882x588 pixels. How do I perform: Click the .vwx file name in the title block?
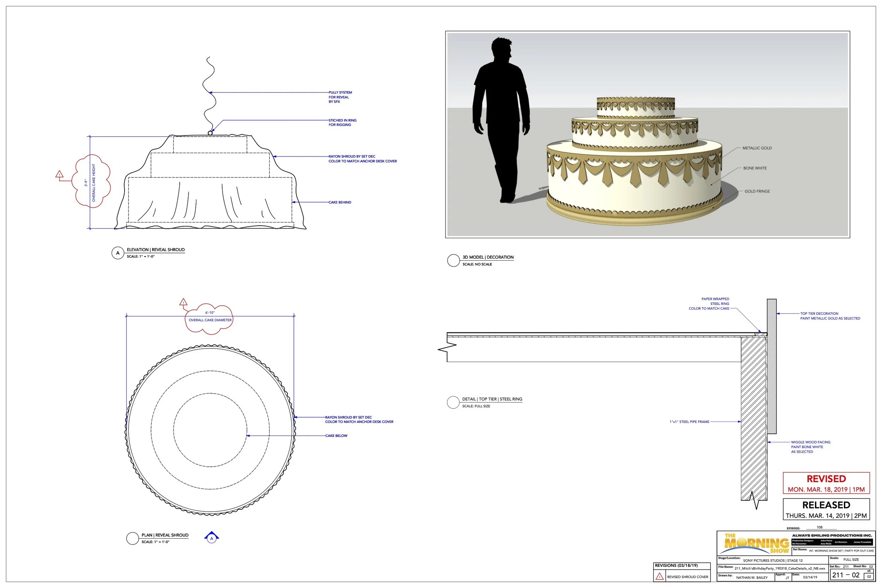point(780,569)
